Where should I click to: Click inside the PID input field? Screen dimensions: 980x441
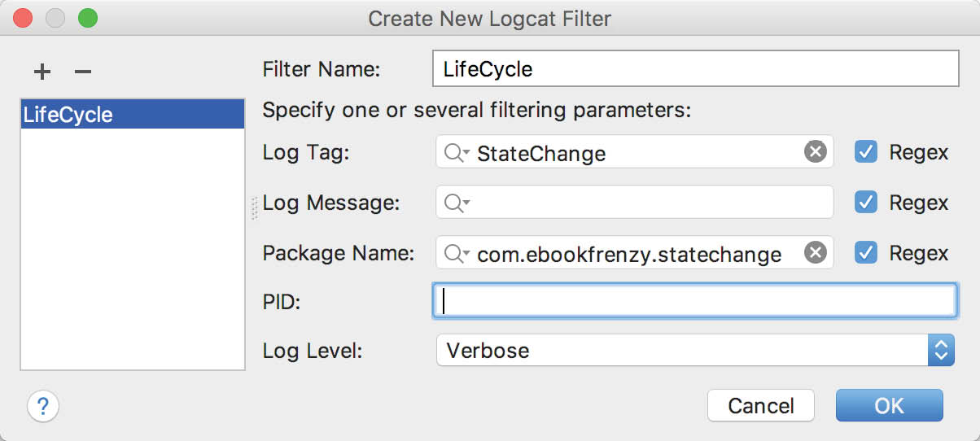(695, 300)
